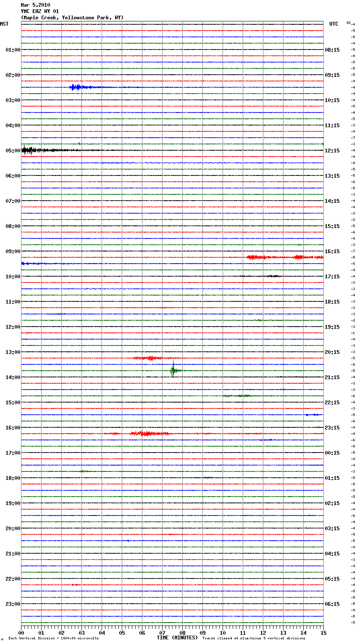Select the '18:00' MST hour label
The height and width of the screenshot is (644, 357).
[x=13, y=478]
